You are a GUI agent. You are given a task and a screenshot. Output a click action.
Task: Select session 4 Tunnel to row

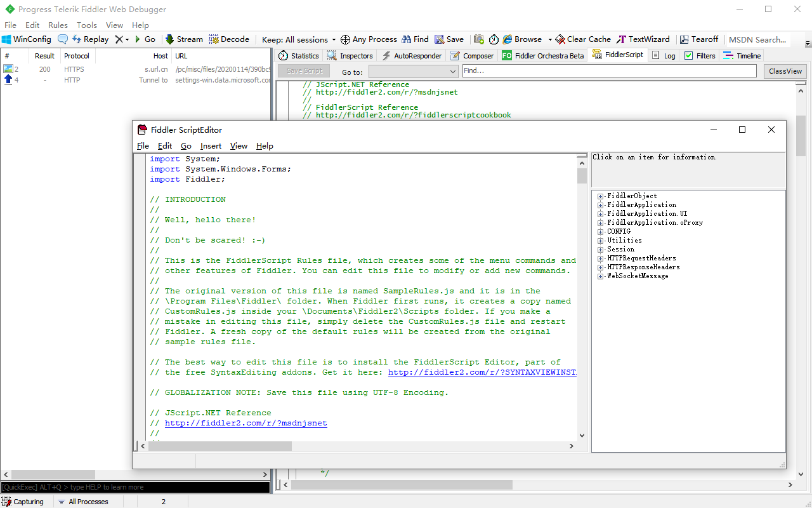pos(136,80)
